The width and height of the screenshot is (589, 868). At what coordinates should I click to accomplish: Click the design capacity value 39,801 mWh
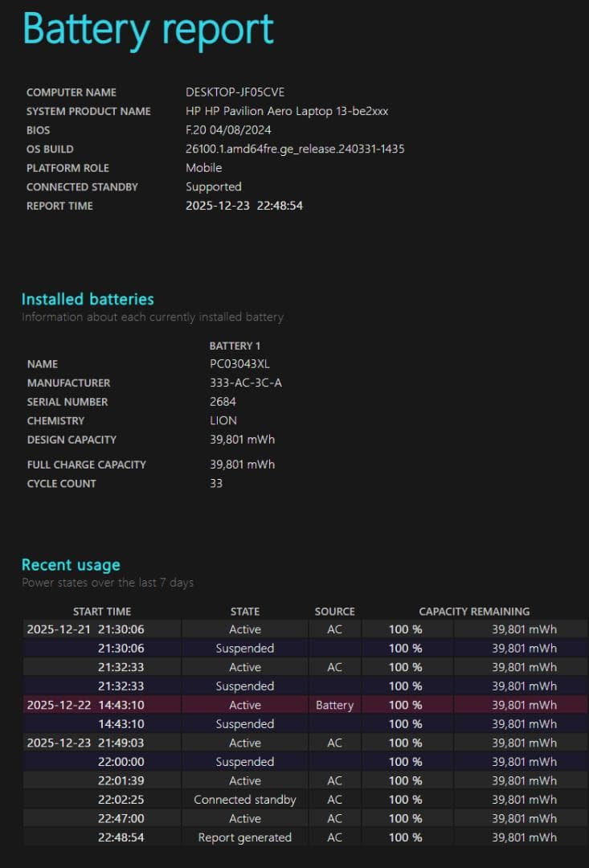(x=242, y=440)
